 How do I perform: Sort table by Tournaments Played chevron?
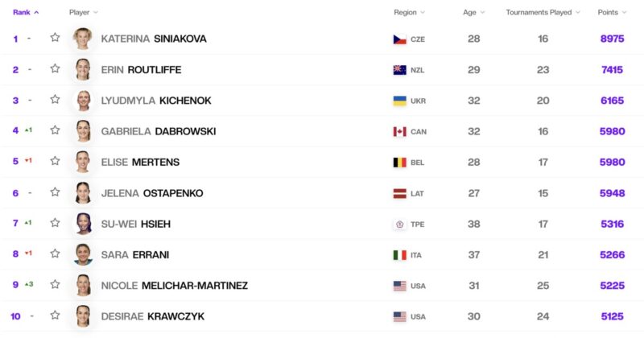click(578, 12)
